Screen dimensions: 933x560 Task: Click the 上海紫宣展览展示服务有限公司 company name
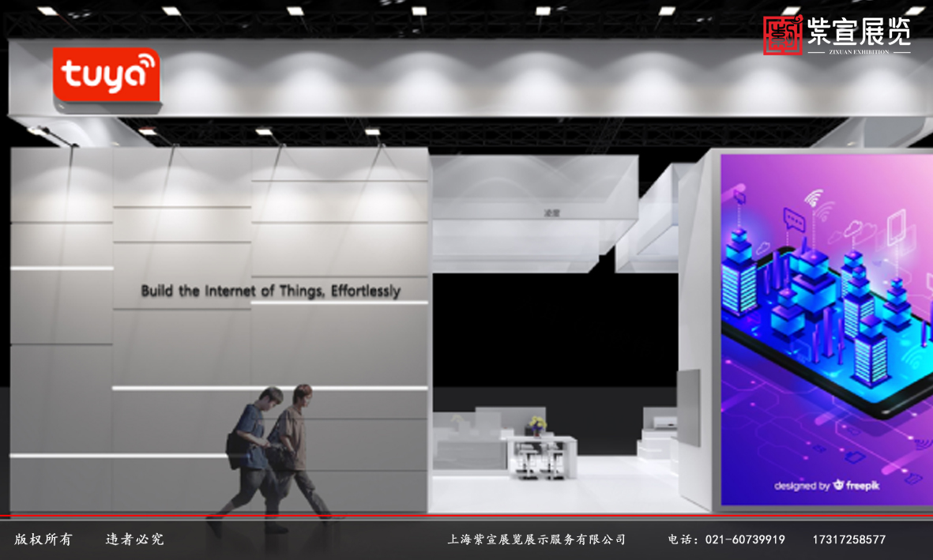pyautogui.click(x=536, y=539)
